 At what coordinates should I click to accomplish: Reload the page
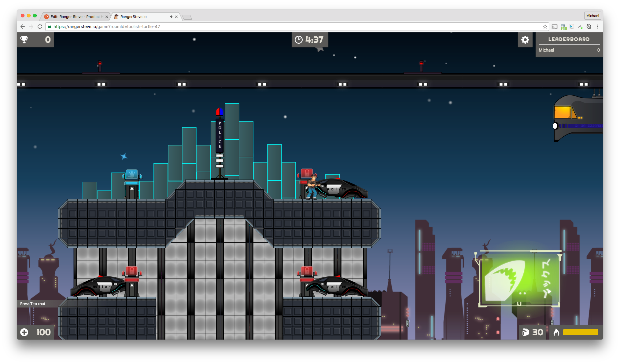[40, 27]
